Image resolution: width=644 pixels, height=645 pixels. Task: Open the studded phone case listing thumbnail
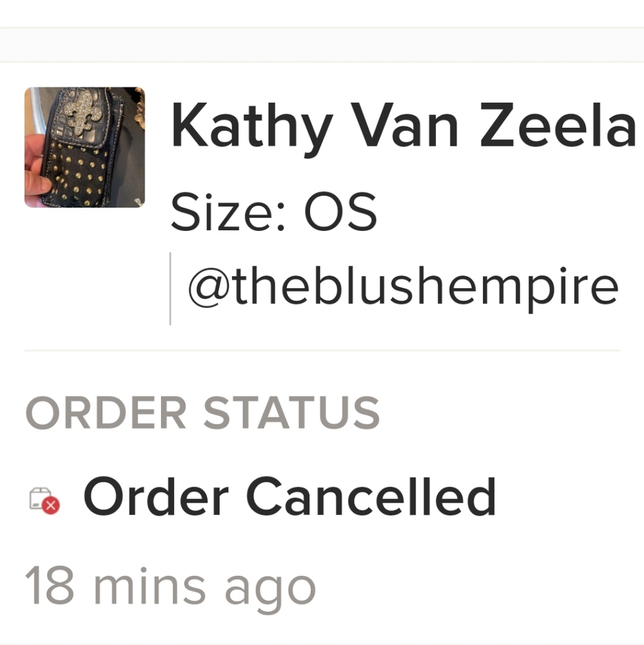click(84, 147)
